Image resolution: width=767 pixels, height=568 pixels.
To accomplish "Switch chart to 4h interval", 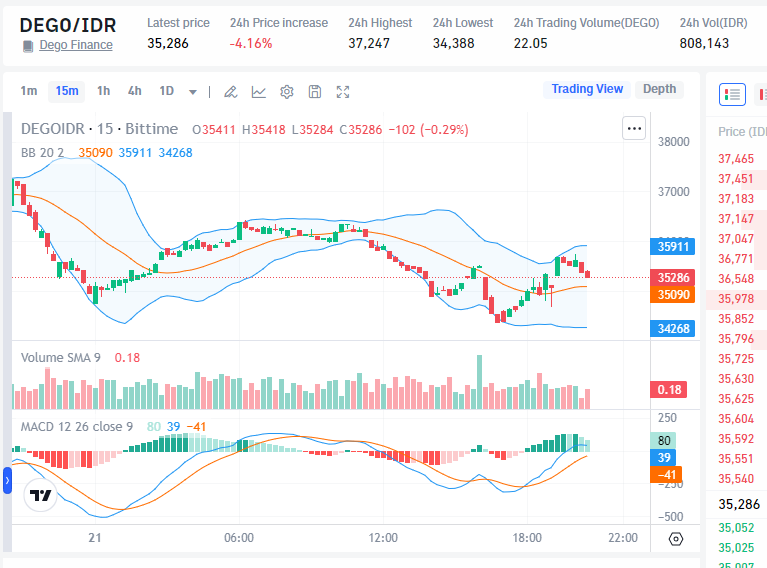I will tap(135, 91).
